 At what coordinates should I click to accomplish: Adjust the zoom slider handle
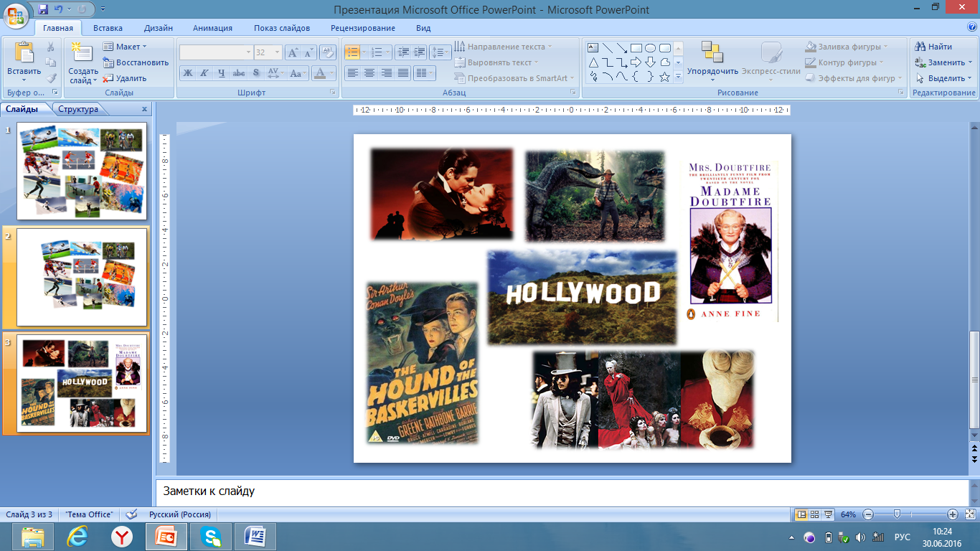(897, 514)
